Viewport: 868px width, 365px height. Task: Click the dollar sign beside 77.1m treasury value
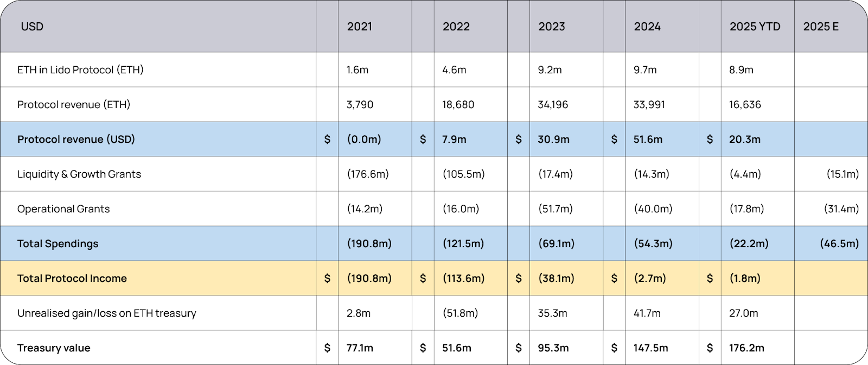327,348
